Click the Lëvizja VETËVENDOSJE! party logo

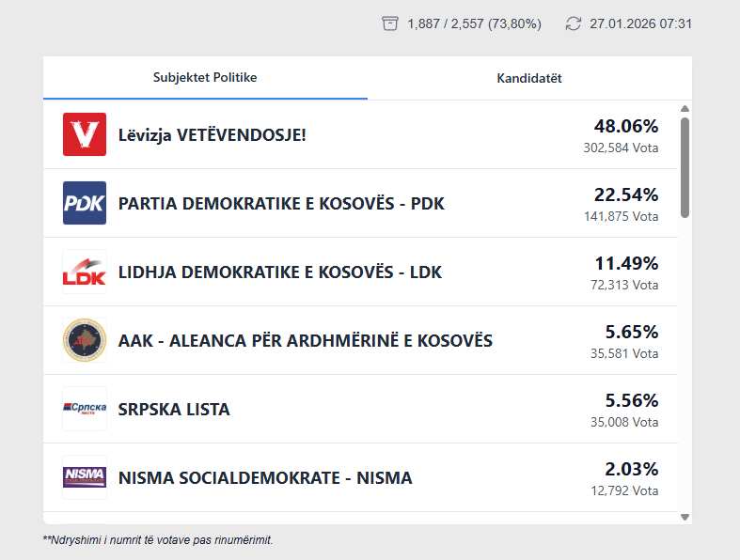(85, 134)
